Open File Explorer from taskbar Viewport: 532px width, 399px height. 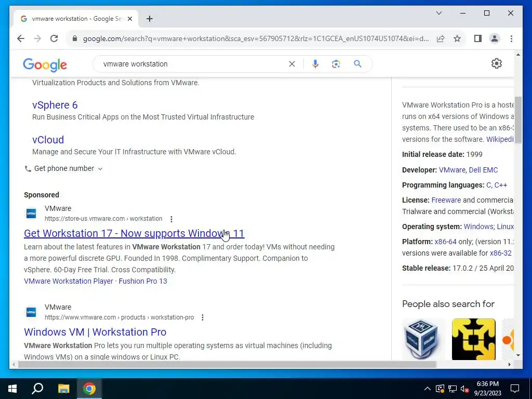click(x=63, y=389)
